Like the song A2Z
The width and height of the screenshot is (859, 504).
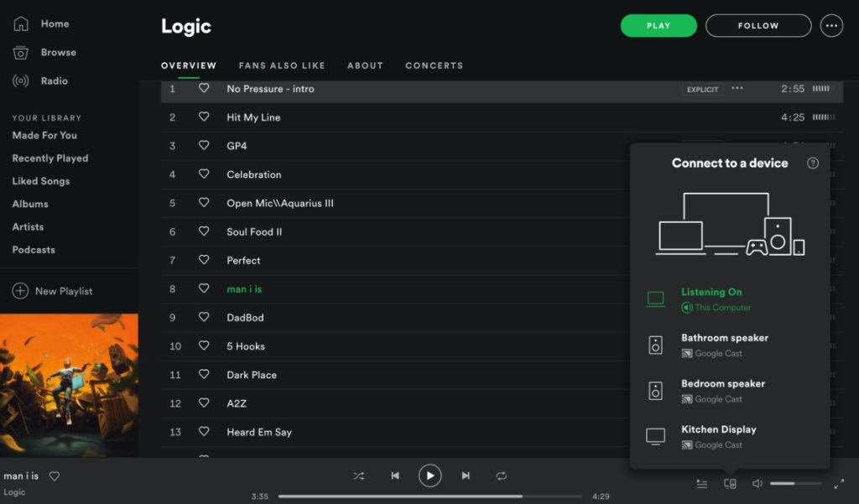coord(204,403)
